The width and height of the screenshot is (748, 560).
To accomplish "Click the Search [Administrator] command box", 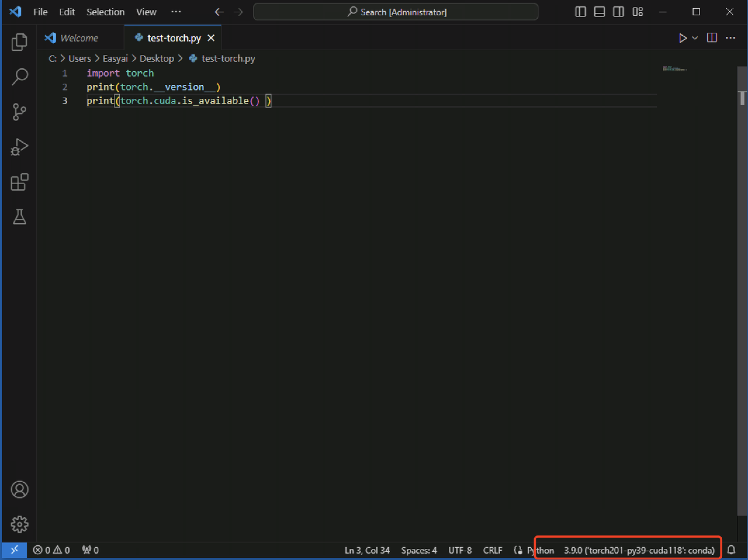I will pos(396,12).
